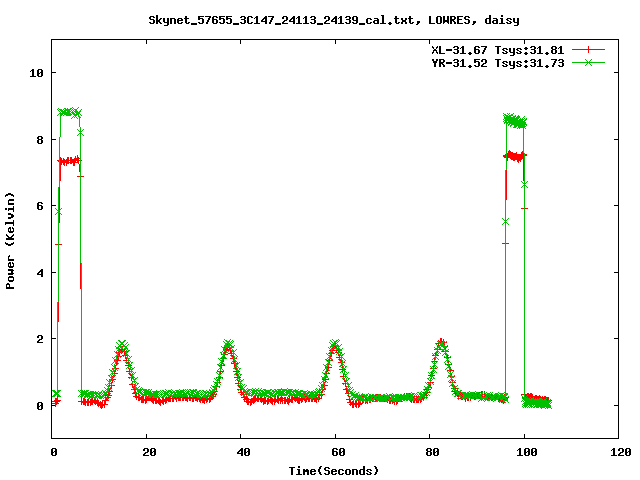Click the Time(Seconds) axis label
640x480 pixels.
[x=334, y=471]
